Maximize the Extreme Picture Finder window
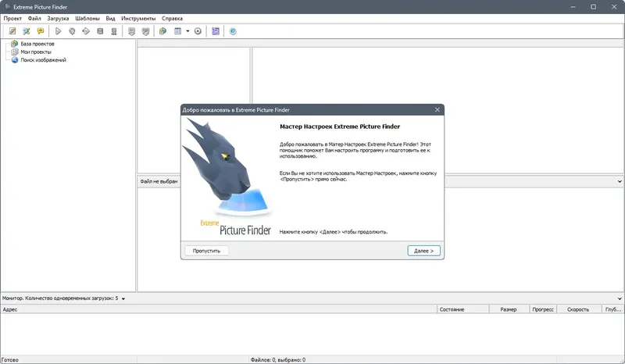Image resolution: width=625 pixels, height=364 pixels. click(x=594, y=7)
